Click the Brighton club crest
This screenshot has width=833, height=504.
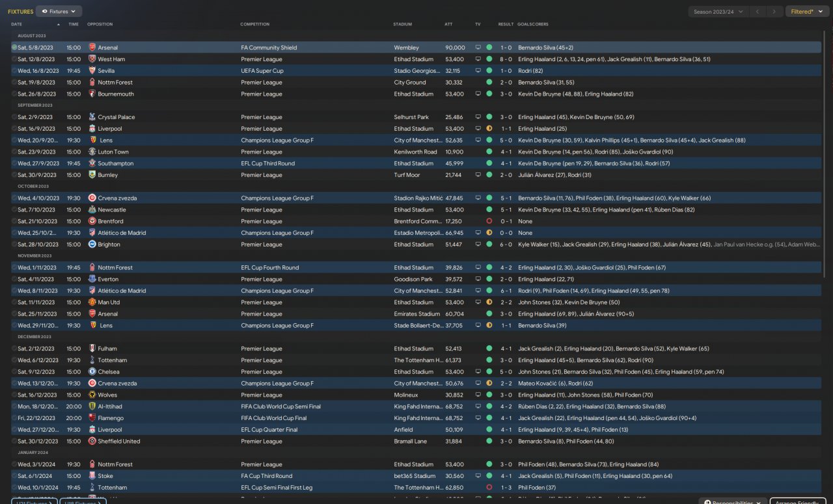[x=92, y=245]
